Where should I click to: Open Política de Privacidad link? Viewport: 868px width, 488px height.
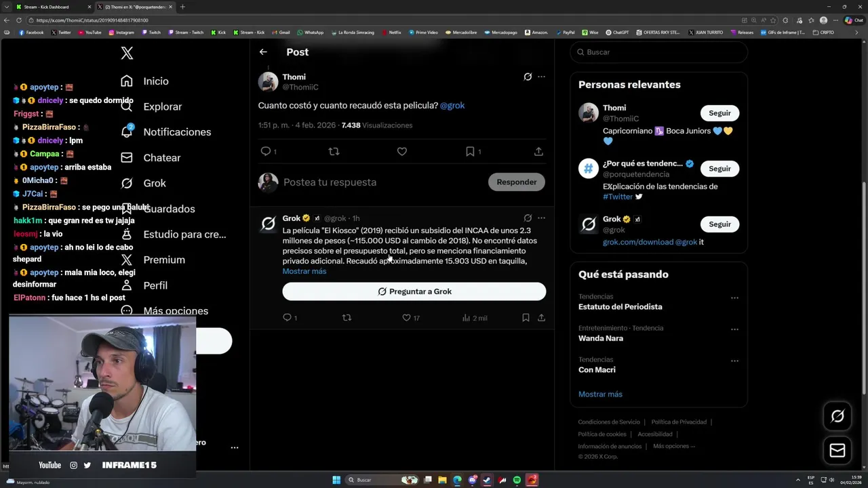679,422
